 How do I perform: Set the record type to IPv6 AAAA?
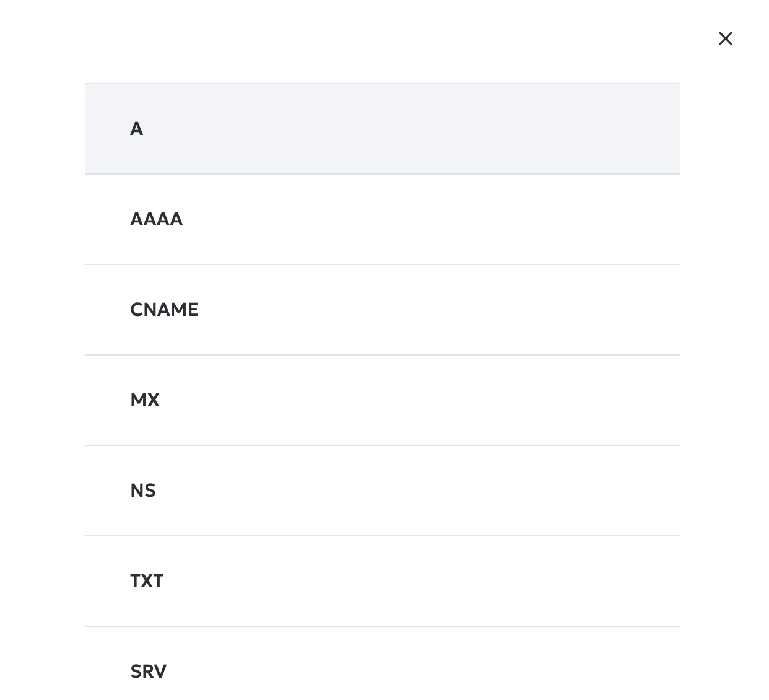tap(383, 219)
